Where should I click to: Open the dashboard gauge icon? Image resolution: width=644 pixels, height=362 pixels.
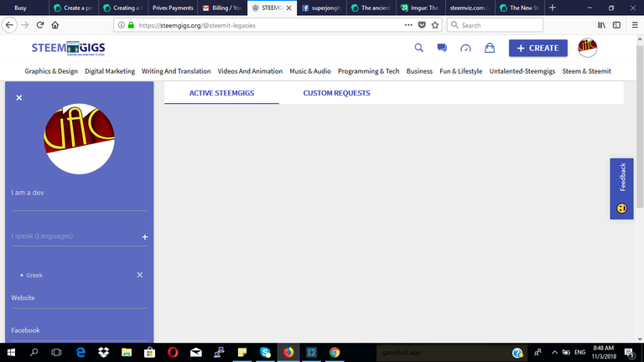pos(465,48)
